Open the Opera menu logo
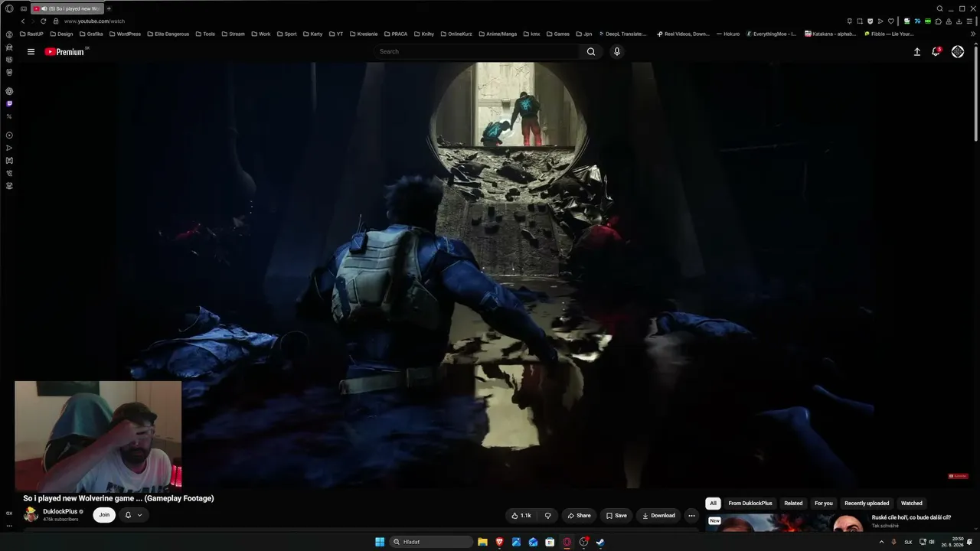The height and width of the screenshot is (551, 980). click(x=9, y=8)
